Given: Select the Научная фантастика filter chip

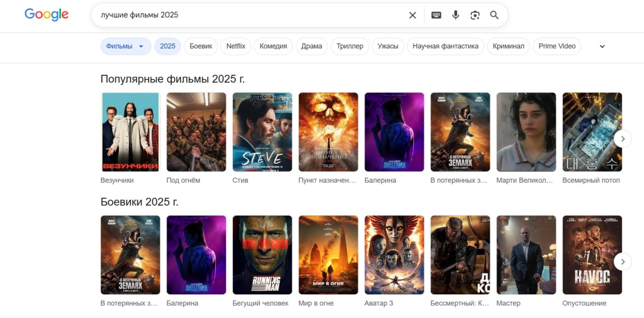Looking at the screenshot, I should click(x=445, y=46).
